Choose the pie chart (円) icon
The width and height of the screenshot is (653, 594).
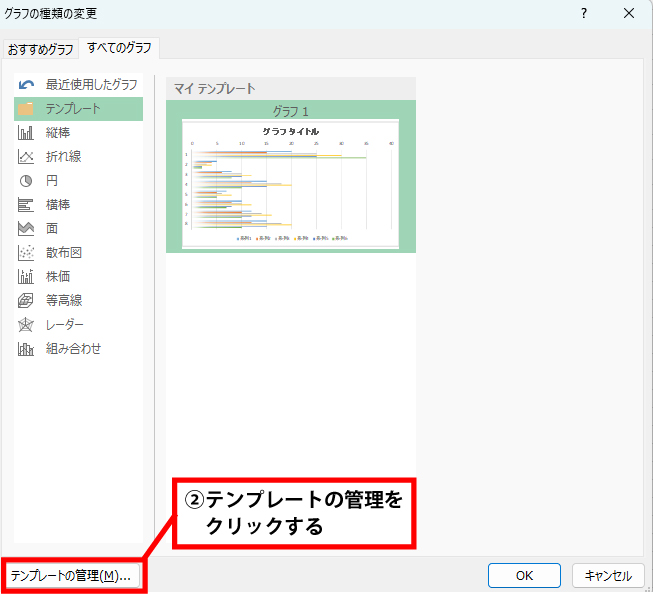tap(26, 181)
